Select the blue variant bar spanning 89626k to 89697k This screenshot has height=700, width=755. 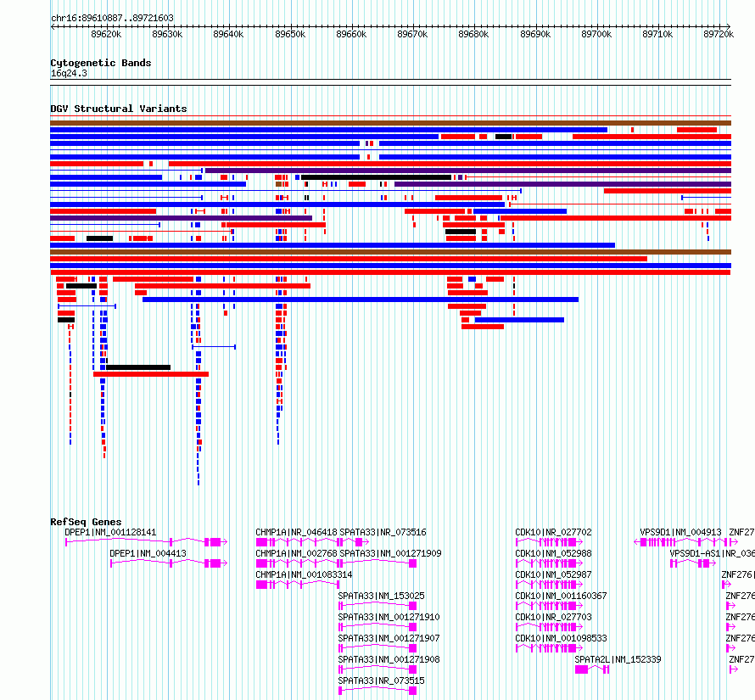[x=361, y=300]
